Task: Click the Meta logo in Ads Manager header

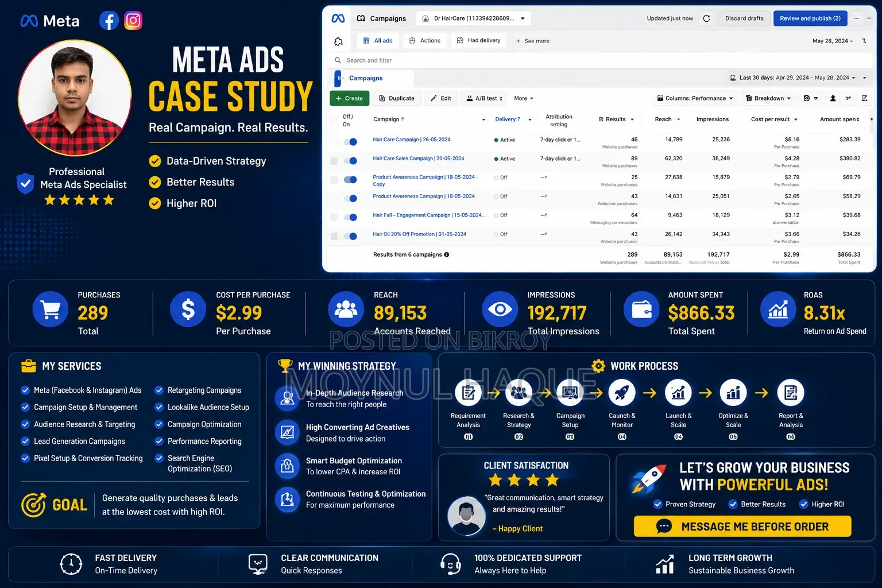Action: pyautogui.click(x=338, y=18)
